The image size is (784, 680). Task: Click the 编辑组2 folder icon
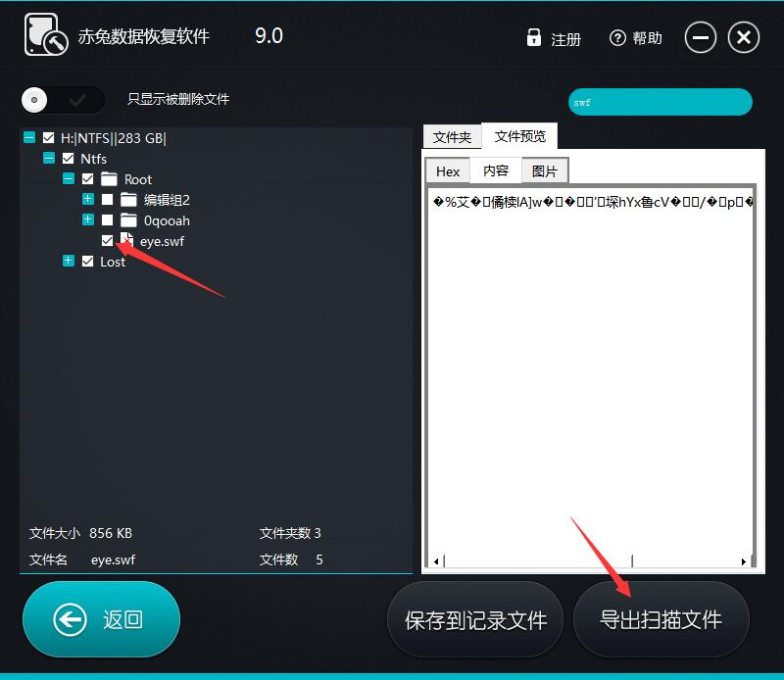tap(128, 199)
